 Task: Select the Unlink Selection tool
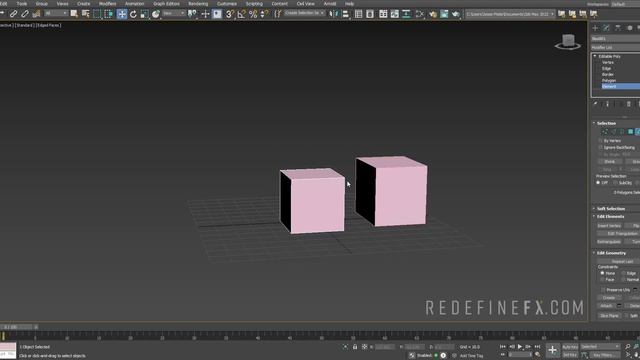pyautogui.click(x=25, y=14)
